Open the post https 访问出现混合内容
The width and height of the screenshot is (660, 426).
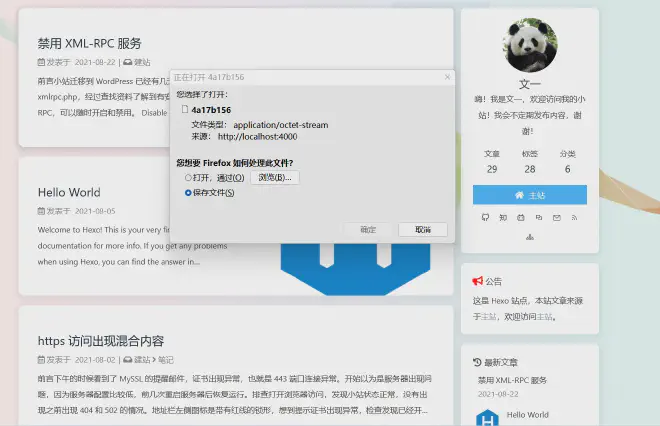tap(101, 341)
